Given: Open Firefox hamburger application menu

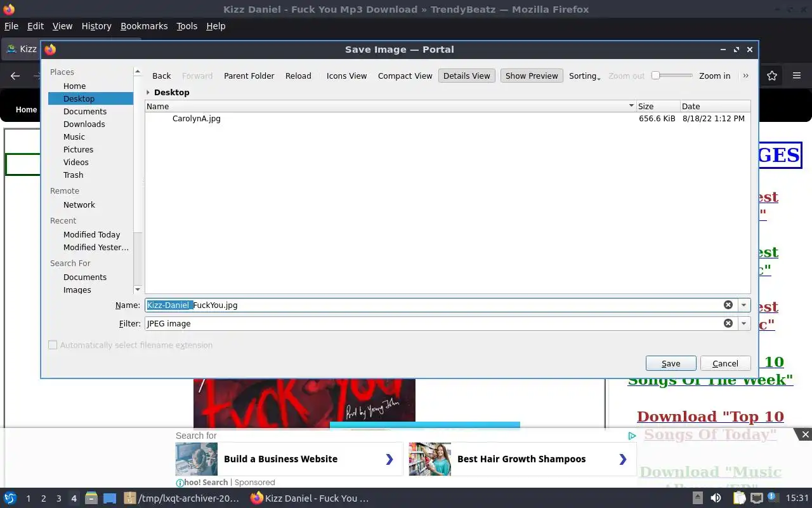Looking at the screenshot, I should coord(797,76).
